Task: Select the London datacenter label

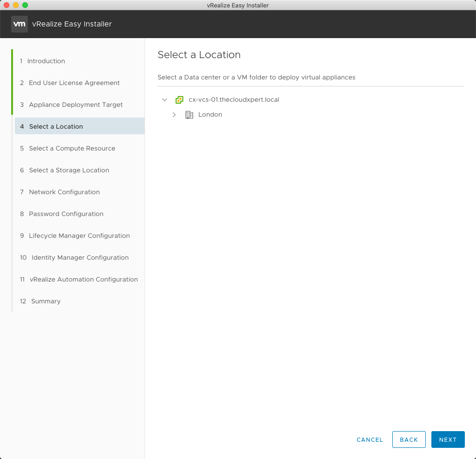Action: (x=210, y=115)
